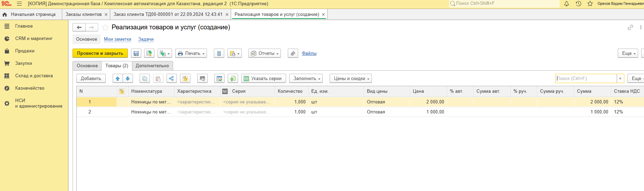The width and height of the screenshot is (644, 191).
Task: Open the Заполнить dropdown
Action: (306, 79)
